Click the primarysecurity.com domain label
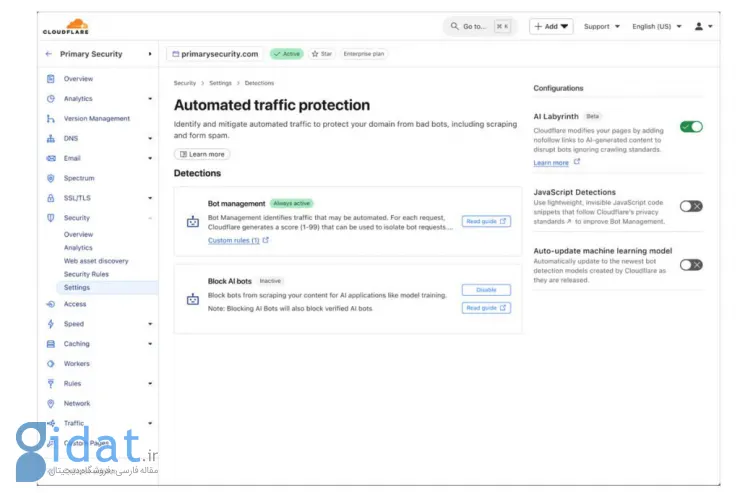 click(x=219, y=54)
